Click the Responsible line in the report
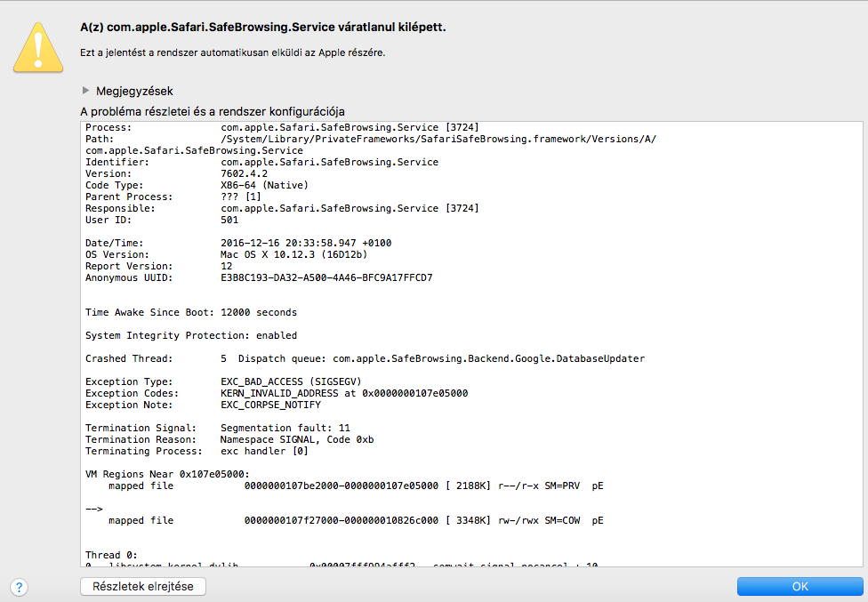The height and width of the screenshot is (602, 868). (x=282, y=209)
